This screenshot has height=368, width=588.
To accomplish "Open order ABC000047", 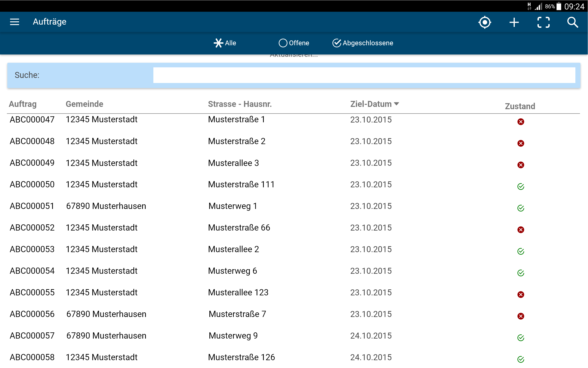I will point(32,120).
